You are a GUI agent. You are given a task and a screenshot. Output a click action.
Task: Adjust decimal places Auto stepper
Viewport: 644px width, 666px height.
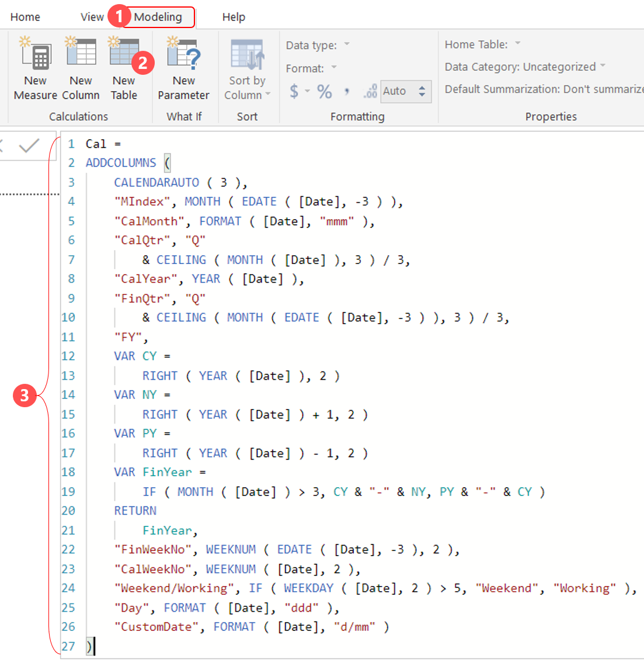point(422,91)
